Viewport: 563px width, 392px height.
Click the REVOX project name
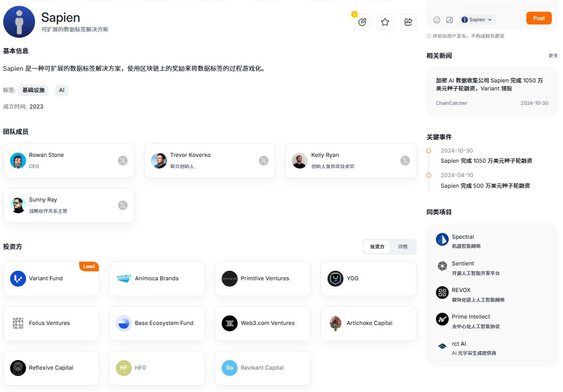tap(461, 290)
